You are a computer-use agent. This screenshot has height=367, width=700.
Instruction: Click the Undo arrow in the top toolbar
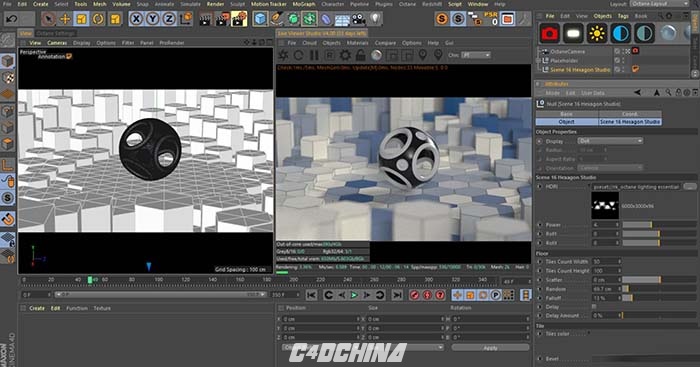(x=12, y=19)
